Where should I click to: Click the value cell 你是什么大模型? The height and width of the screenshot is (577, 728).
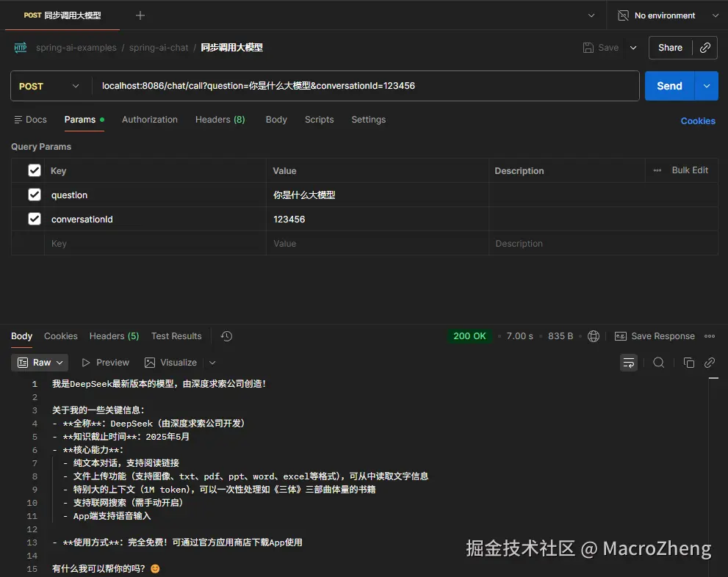377,195
